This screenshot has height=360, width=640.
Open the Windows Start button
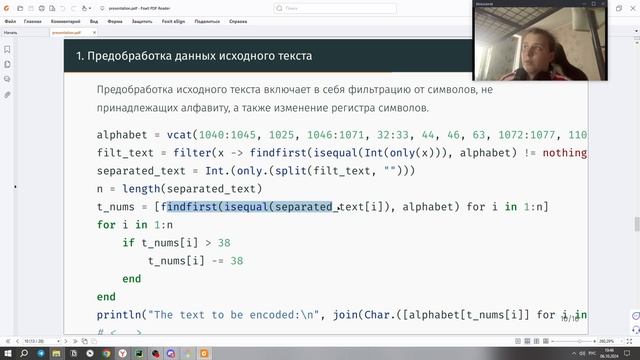[8, 353]
